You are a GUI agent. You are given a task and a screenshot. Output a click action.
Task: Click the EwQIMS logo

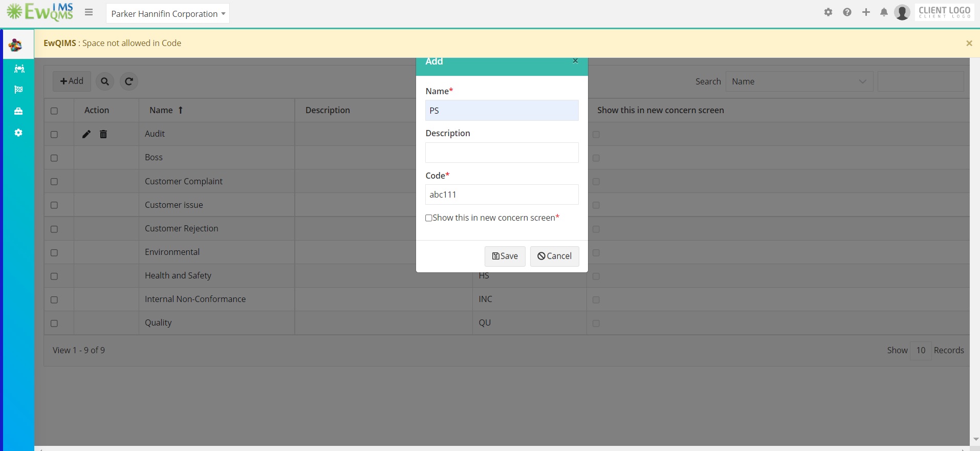pos(40,12)
